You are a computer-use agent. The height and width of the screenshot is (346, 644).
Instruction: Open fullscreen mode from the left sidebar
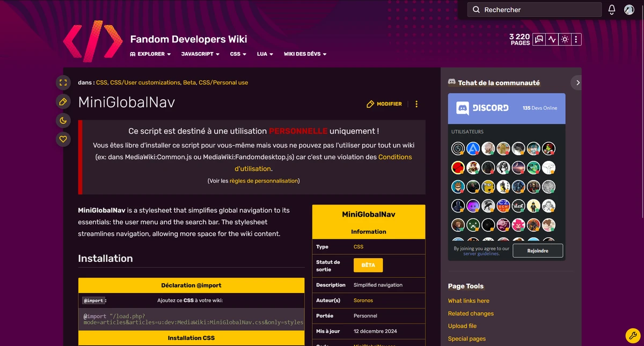click(63, 83)
